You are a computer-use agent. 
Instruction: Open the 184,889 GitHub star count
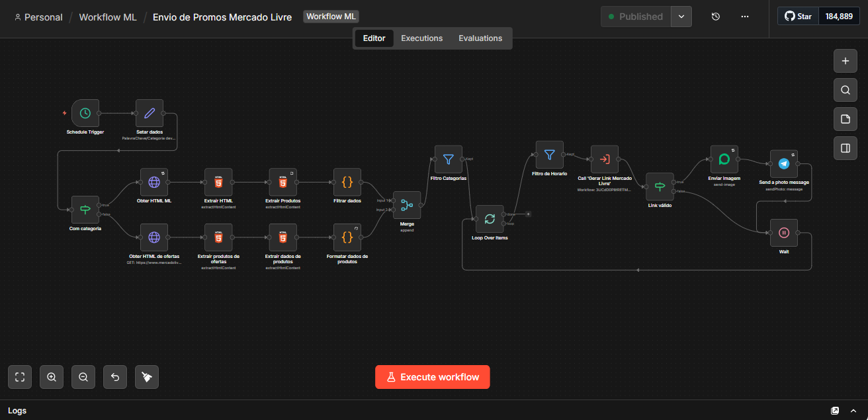tap(839, 17)
